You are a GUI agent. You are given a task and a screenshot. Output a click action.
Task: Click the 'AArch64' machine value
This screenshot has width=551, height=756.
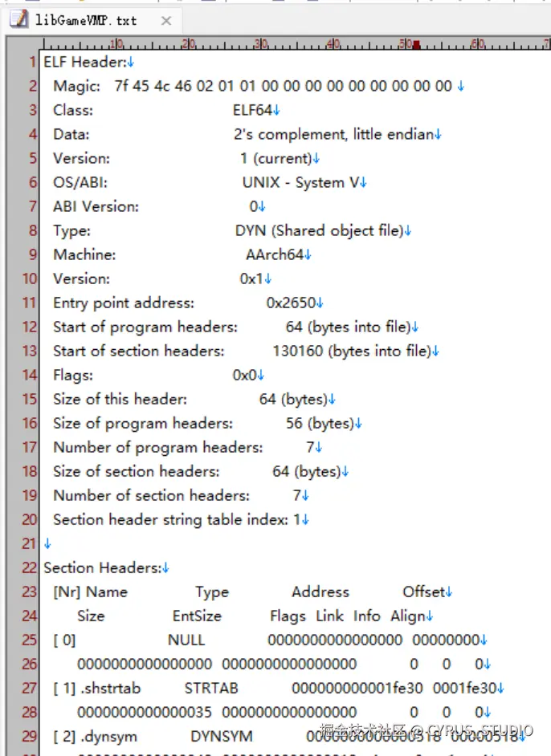(275, 254)
